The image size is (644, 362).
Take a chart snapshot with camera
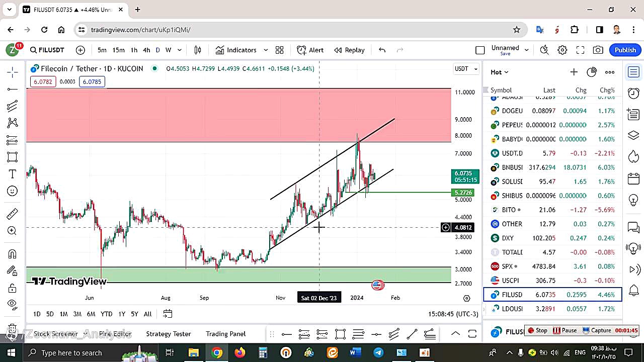[x=598, y=50]
